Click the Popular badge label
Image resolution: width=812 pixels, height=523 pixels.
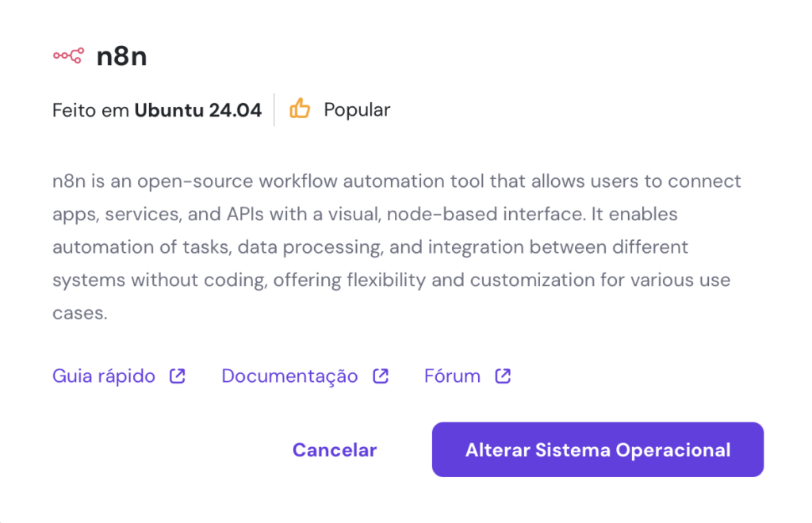(x=356, y=109)
